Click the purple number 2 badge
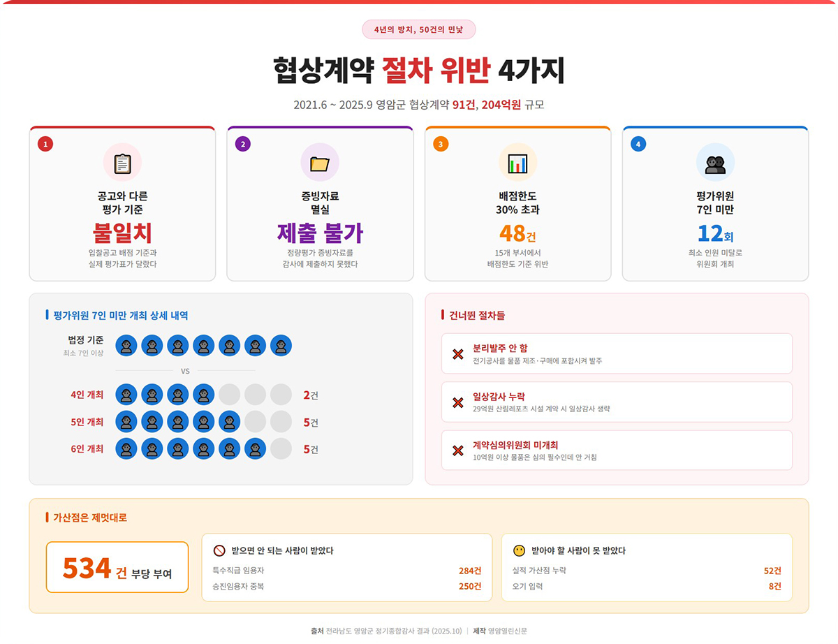Image resolution: width=838 pixels, height=644 pixels. pyautogui.click(x=243, y=145)
